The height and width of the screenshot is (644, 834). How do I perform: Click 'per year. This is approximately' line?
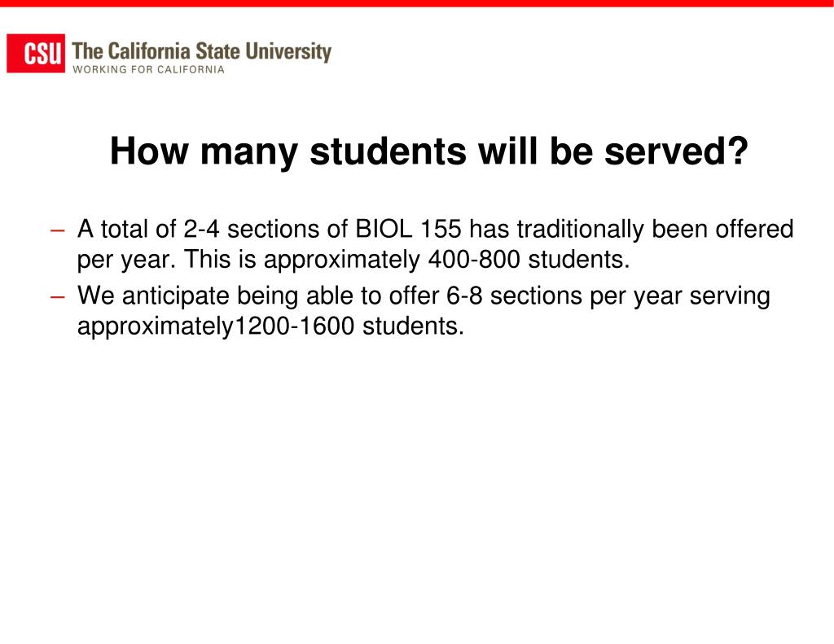click(249, 260)
